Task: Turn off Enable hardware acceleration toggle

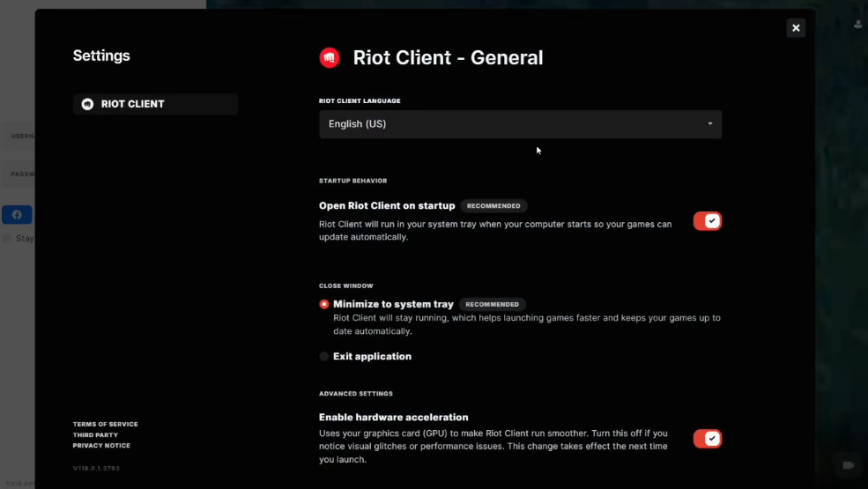Action: coord(707,439)
